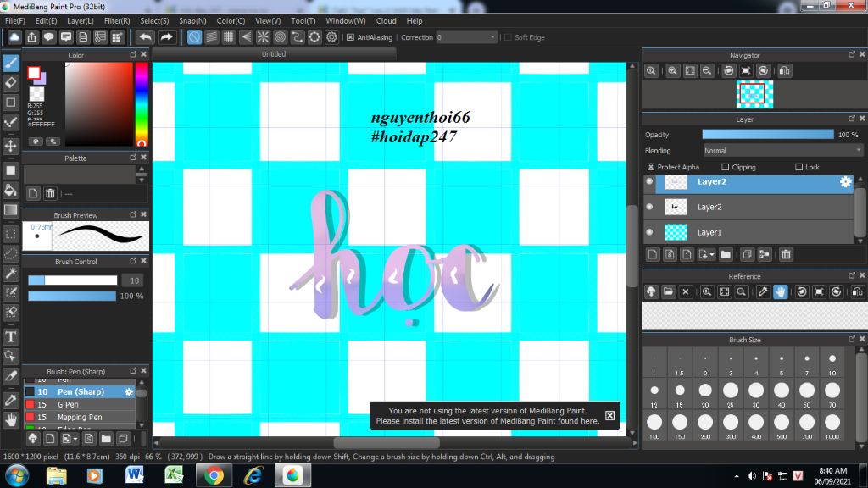
Task: Enable layer Lock checkbox
Action: pos(798,167)
